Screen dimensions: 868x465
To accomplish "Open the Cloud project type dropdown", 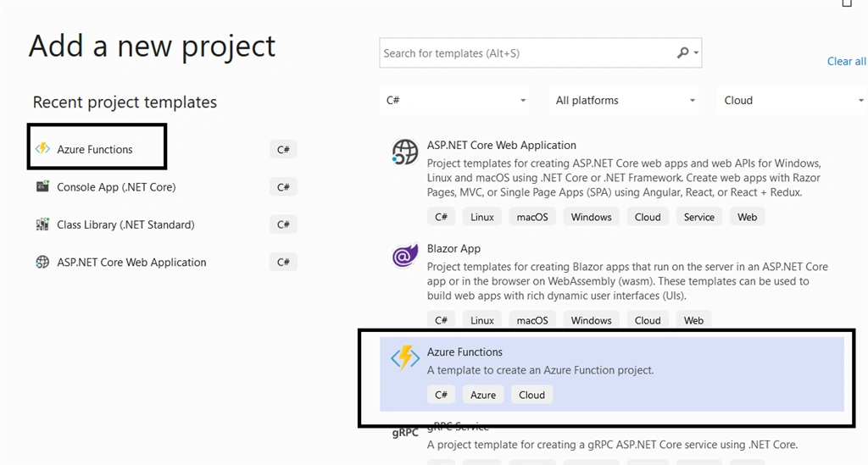I will 793,100.
